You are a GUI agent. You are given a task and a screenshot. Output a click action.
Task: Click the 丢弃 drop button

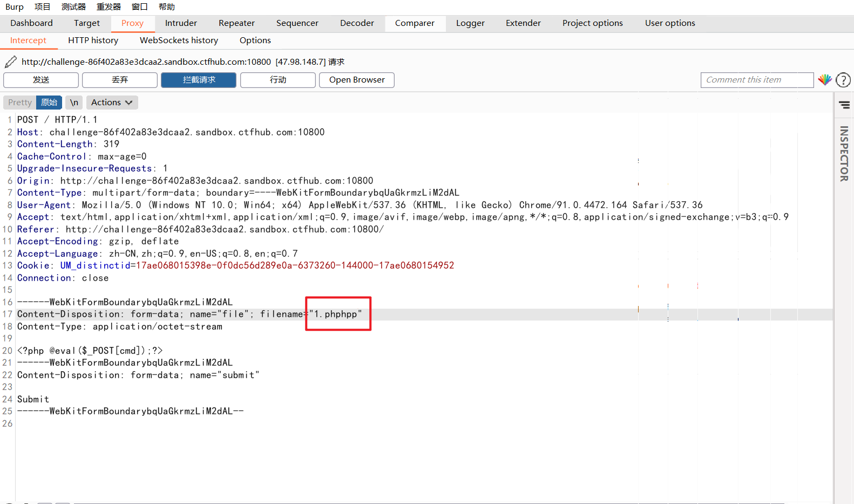(x=120, y=80)
